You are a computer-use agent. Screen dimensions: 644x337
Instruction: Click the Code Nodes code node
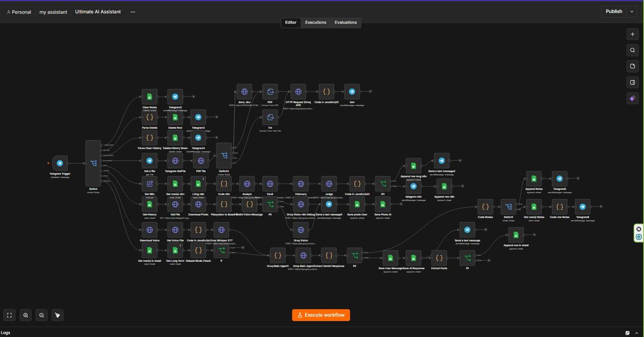click(485, 207)
